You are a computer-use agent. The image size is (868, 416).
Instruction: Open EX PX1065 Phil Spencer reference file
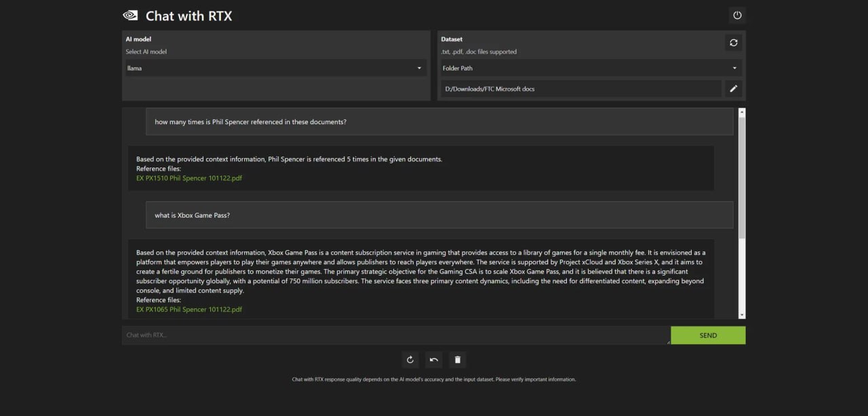click(189, 310)
